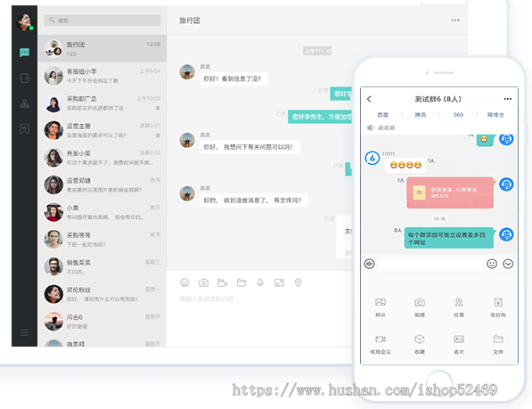Open the 邓伦粉丝 conversation
532x409 pixels.
pyautogui.click(x=102, y=294)
